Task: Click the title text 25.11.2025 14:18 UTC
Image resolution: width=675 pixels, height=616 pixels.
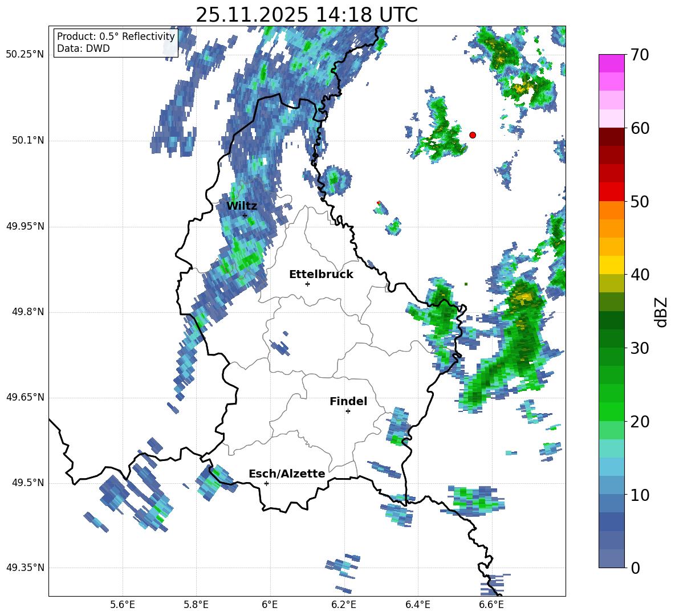Action: pyautogui.click(x=307, y=15)
